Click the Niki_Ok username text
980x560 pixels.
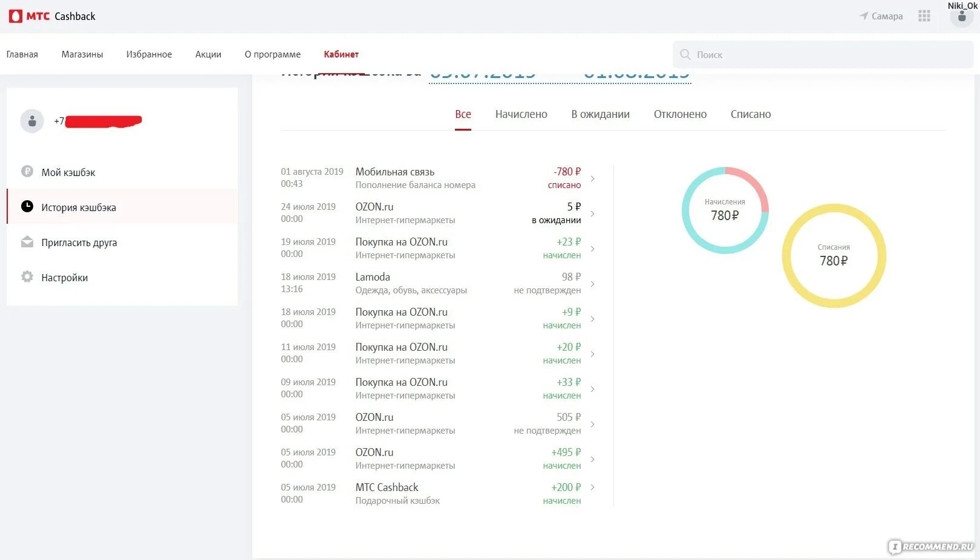[x=962, y=5]
